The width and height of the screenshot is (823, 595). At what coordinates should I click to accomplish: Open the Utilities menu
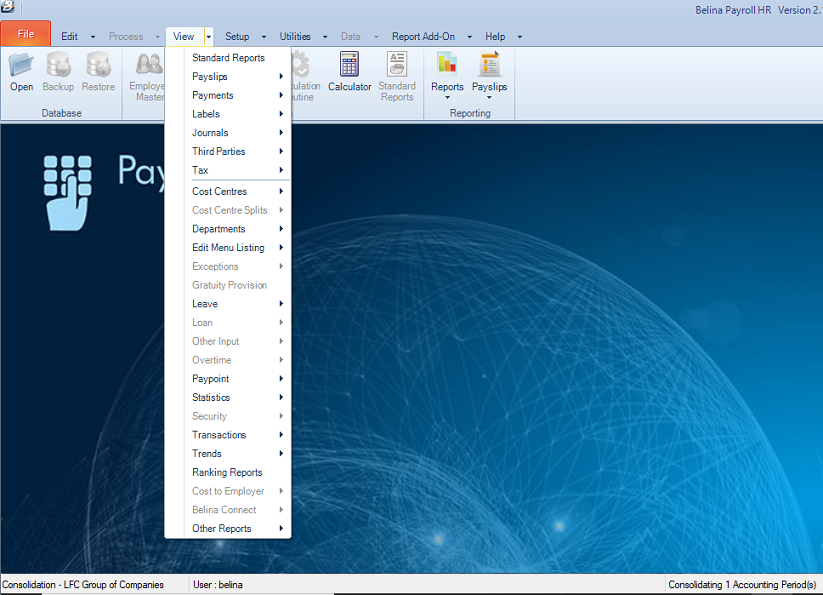point(295,37)
